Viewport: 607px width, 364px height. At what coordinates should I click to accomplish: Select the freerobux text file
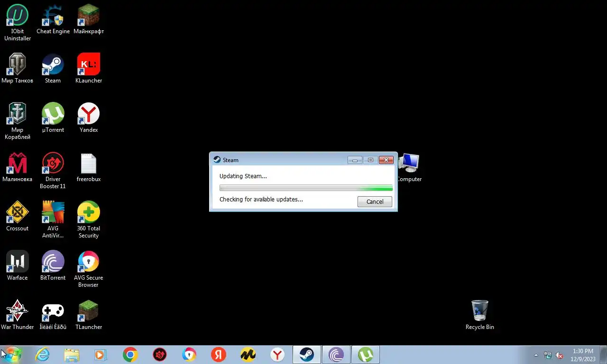(x=89, y=167)
